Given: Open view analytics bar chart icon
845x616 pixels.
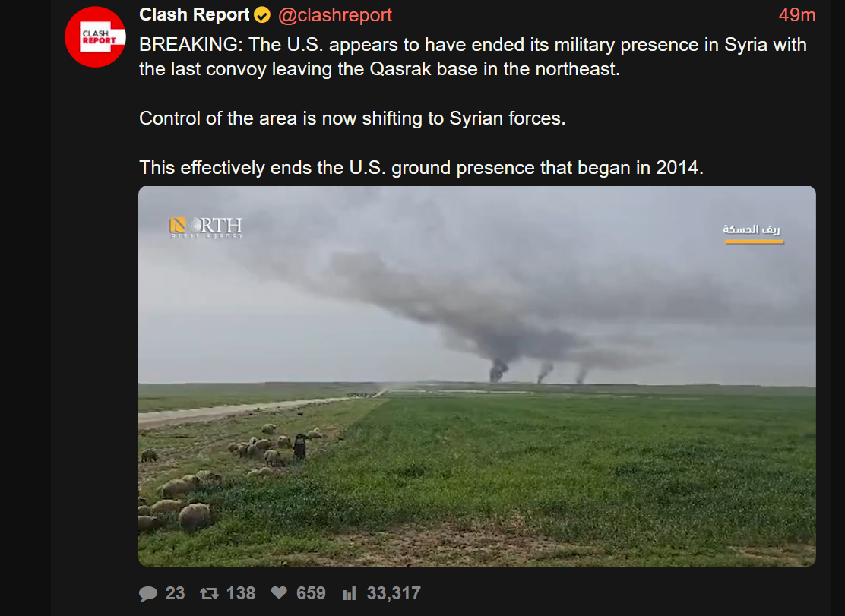Looking at the screenshot, I should 350,593.
